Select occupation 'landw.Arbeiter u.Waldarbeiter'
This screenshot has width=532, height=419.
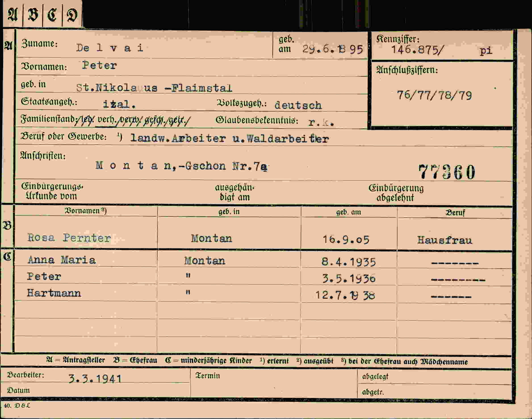pos(230,139)
